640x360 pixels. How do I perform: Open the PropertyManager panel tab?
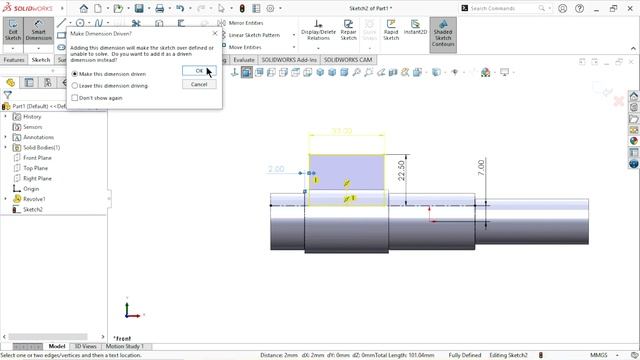click(29, 83)
